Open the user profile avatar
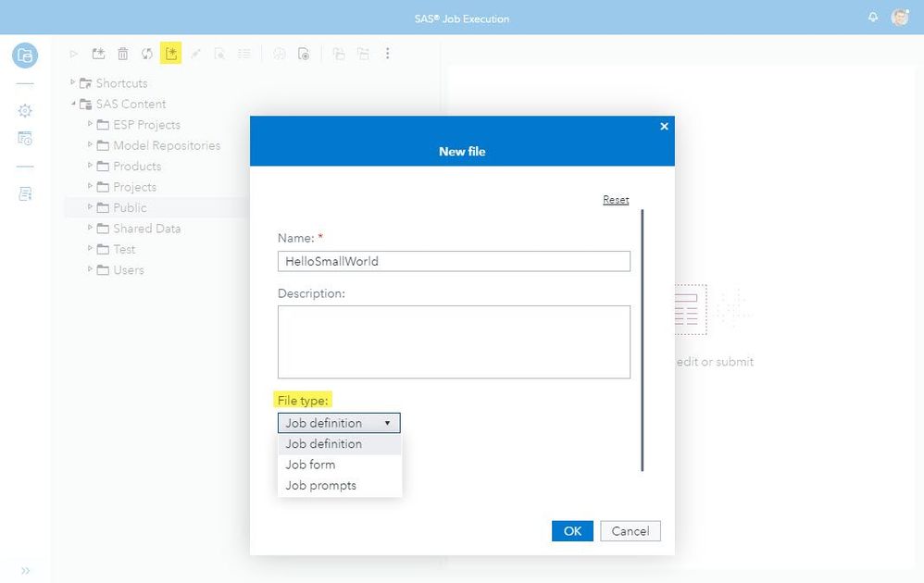 tap(900, 17)
